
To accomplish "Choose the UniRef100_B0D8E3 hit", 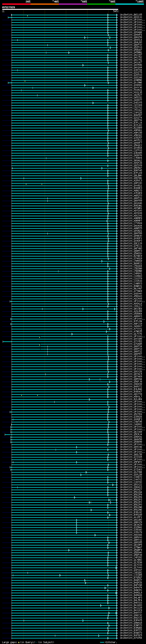I will click(x=131, y=188).
